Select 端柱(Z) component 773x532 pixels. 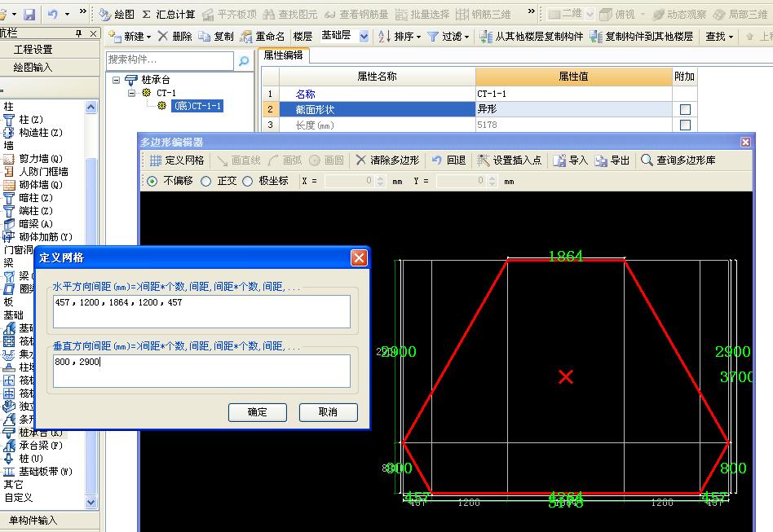coord(28,211)
